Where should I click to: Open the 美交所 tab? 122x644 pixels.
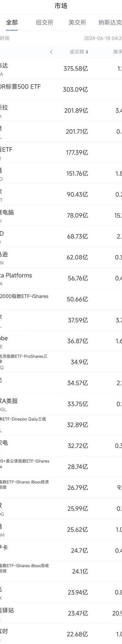pyautogui.click(x=77, y=22)
